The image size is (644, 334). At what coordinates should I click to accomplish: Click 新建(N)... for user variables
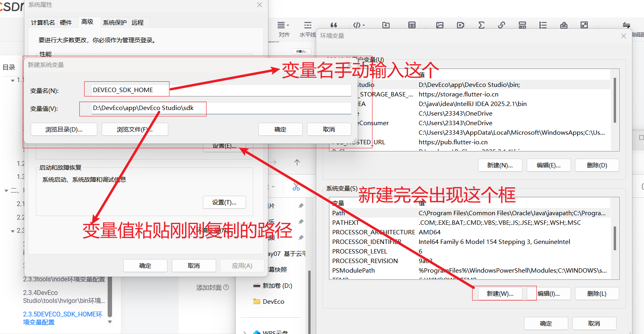500,165
